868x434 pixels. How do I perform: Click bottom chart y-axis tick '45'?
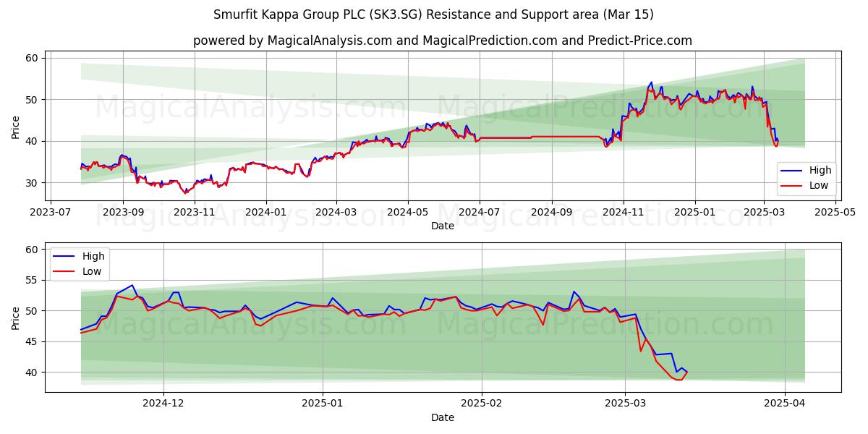33,341
